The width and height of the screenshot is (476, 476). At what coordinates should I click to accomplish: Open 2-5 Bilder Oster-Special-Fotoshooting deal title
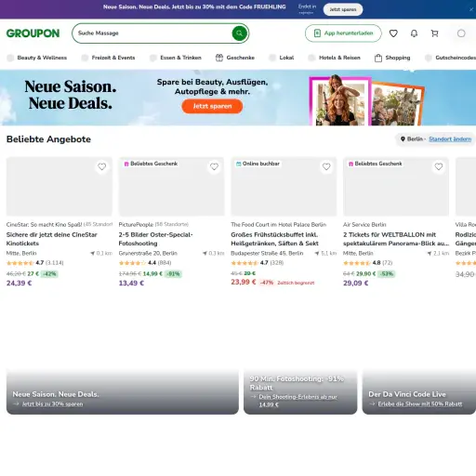[x=155, y=239]
